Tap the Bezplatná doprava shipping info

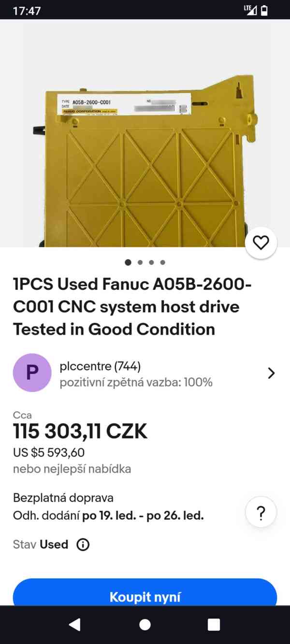(63, 498)
